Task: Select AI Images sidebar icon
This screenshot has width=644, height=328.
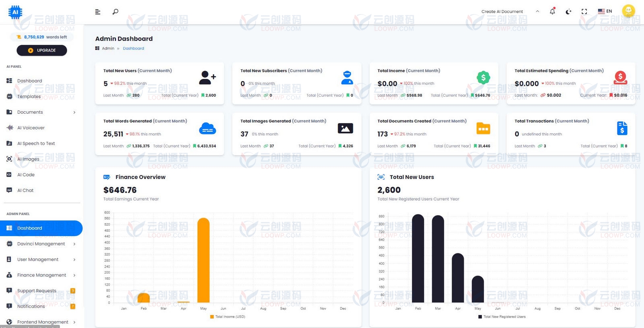Action: pos(9,159)
